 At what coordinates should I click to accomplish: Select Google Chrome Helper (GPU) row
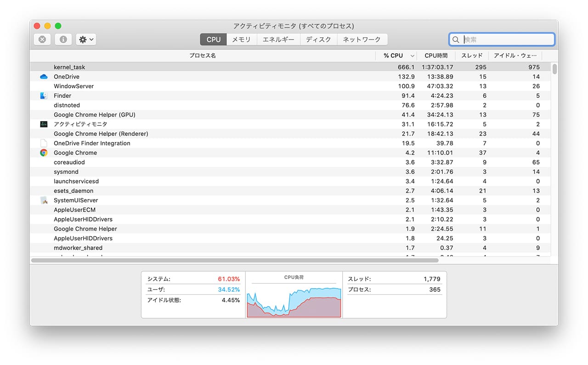(290, 115)
